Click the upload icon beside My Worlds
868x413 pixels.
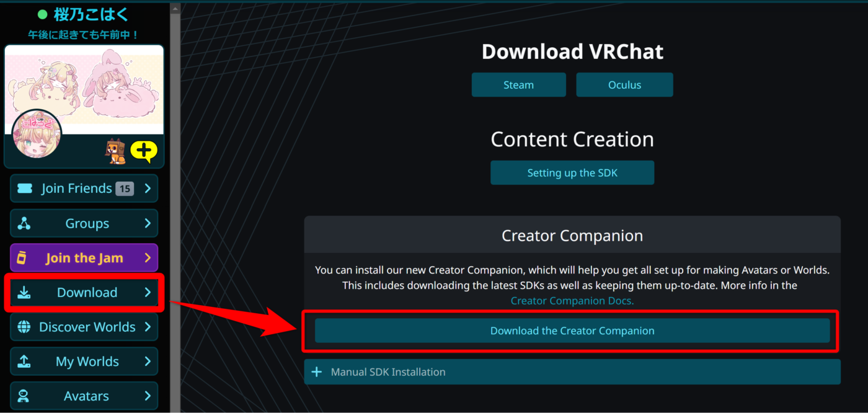coord(24,362)
